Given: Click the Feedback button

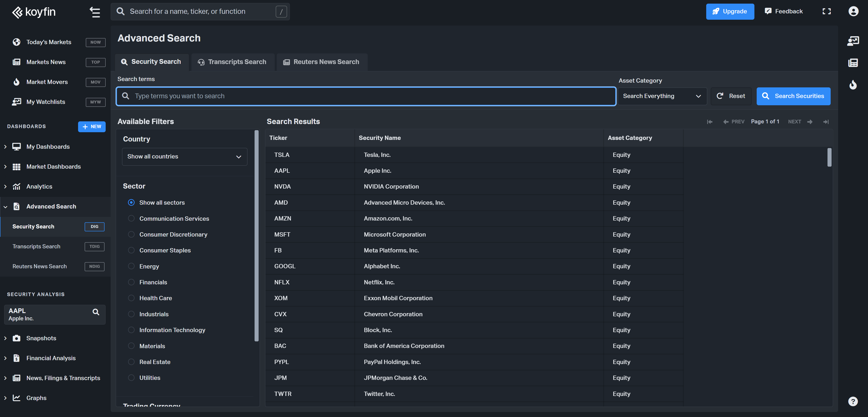Looking at the screenshot, I should click(784, 12).
